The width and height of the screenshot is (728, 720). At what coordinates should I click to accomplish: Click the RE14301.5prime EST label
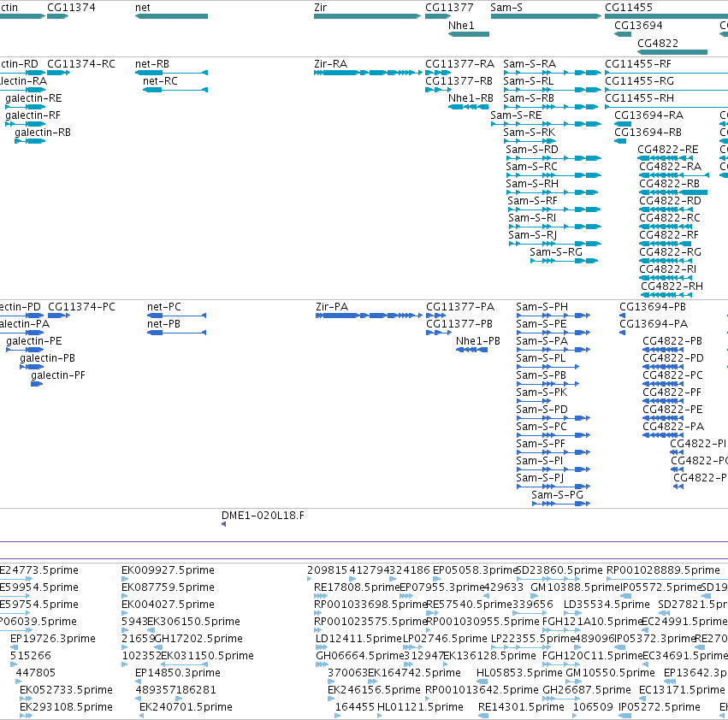click(521, 707)
